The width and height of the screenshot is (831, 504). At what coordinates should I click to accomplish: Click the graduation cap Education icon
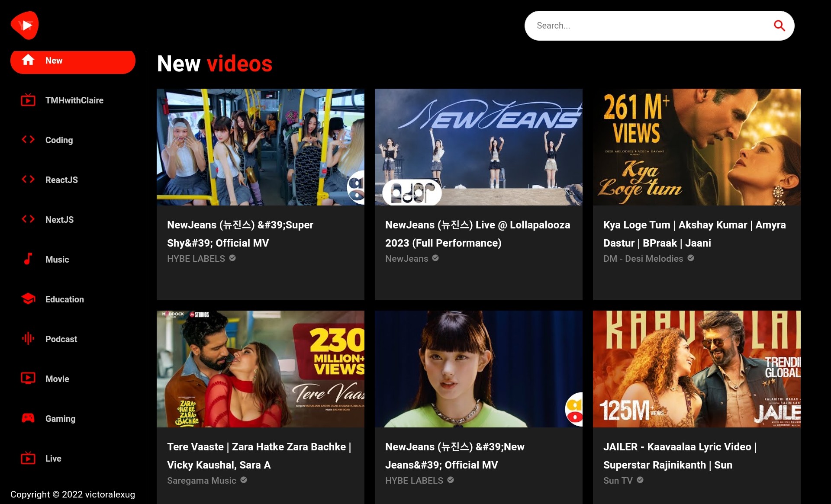pos(28,299)
